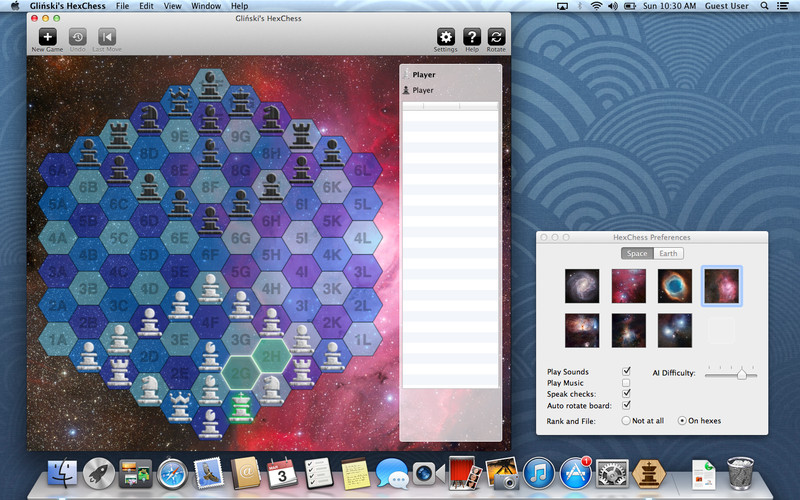Open Launchpad from the Dock
The image size is (800, 500).
tap(98, 473)
